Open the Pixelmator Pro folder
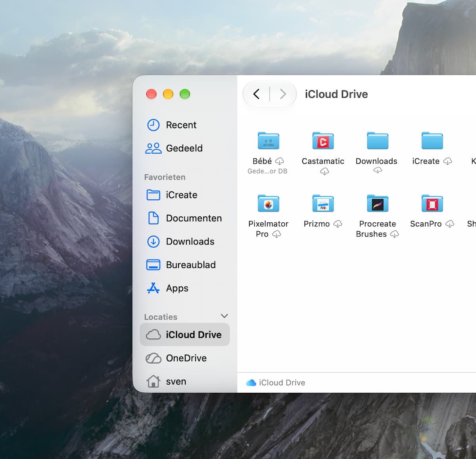The height and width of the screenshot is (459, 476). pyautogui.click(x=269, y=203)
